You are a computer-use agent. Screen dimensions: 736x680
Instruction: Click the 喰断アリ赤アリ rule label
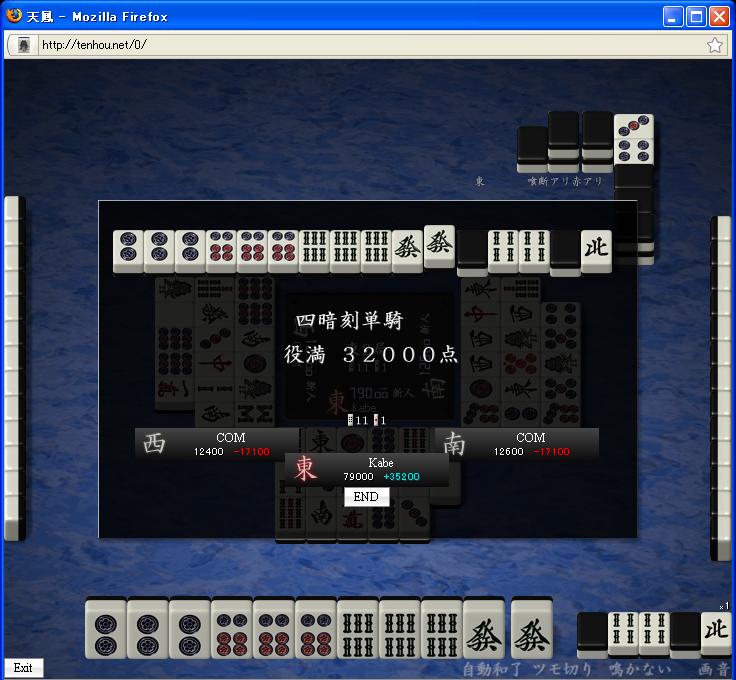[565, 181]
